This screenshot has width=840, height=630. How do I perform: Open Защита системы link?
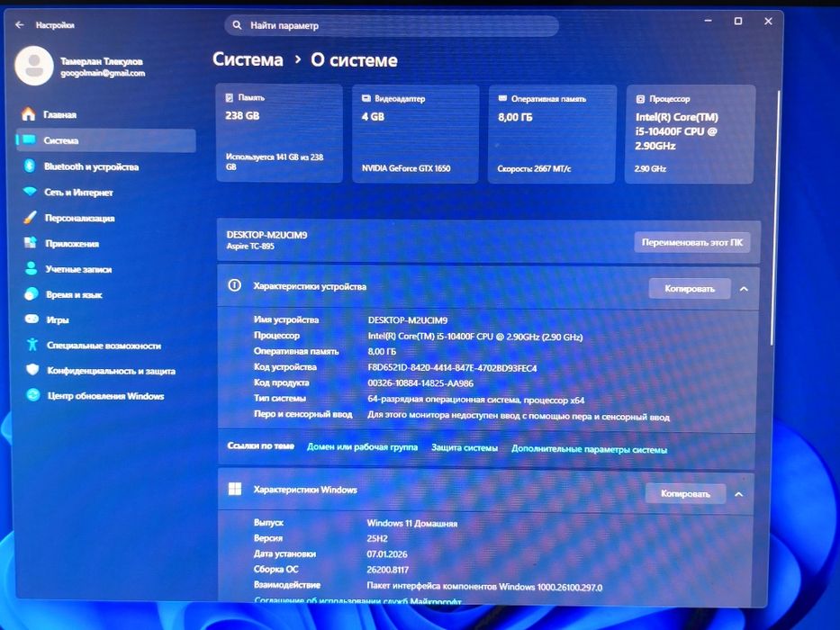465,447
